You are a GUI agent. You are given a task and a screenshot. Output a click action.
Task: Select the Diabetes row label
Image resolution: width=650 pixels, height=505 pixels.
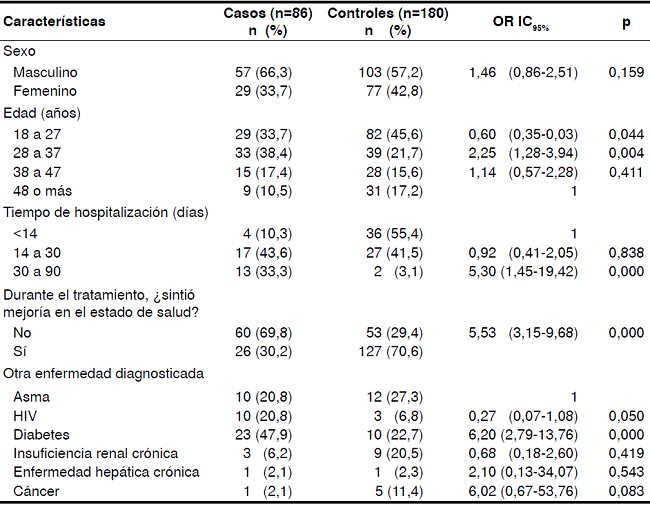pos(39,434)
